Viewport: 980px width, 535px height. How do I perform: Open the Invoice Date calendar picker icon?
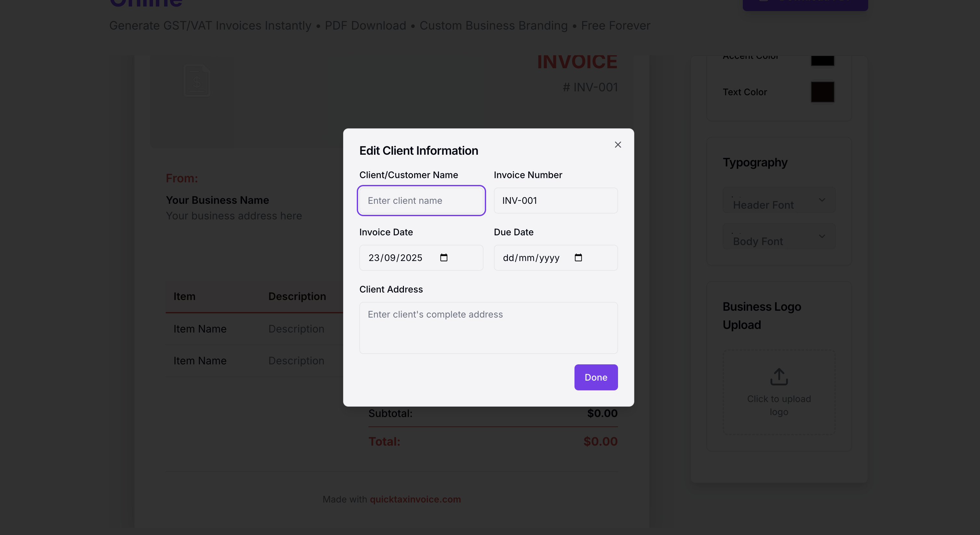pyautogui.click(x=444, y=258)
